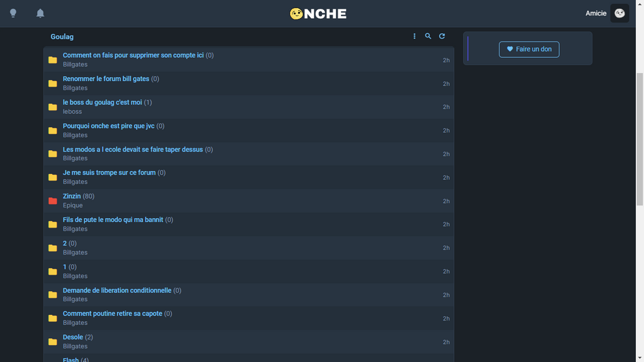This screenshot has width=644, height=362.
Task: Click author 'leboss' under the boss du goulag topic
Action: [72, 112]
